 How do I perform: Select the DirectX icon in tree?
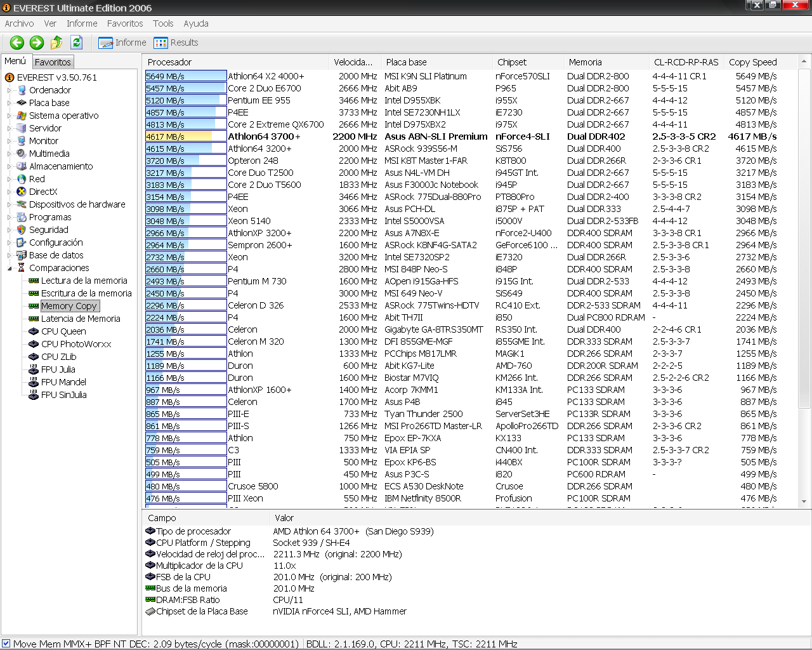tap(22, 192)
